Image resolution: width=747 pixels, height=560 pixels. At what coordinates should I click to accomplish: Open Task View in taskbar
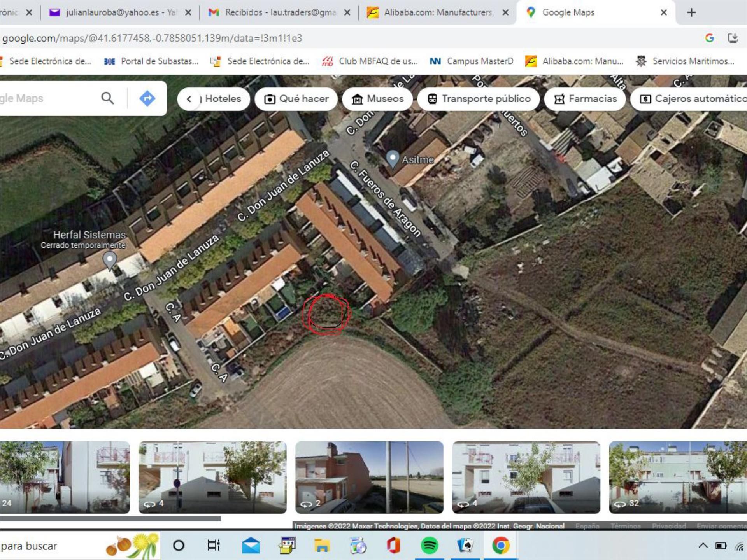pyautogui.click(x=214, y=546)
